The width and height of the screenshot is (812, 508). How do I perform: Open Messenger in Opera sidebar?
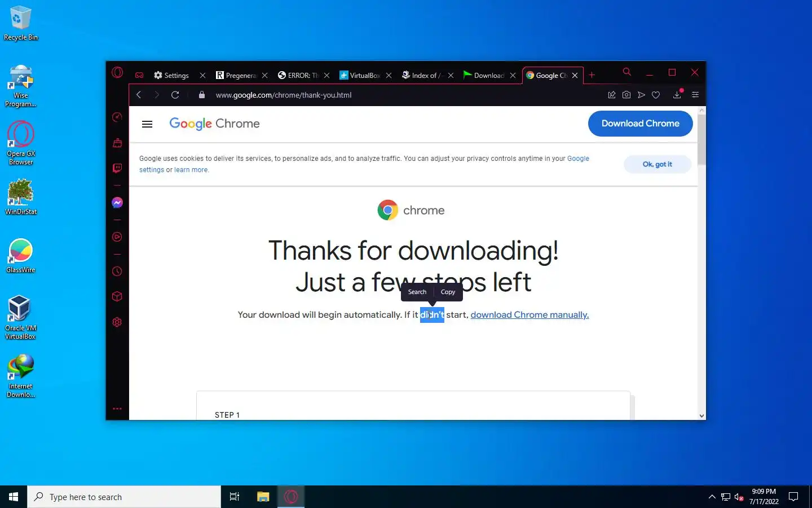[117, 203]
